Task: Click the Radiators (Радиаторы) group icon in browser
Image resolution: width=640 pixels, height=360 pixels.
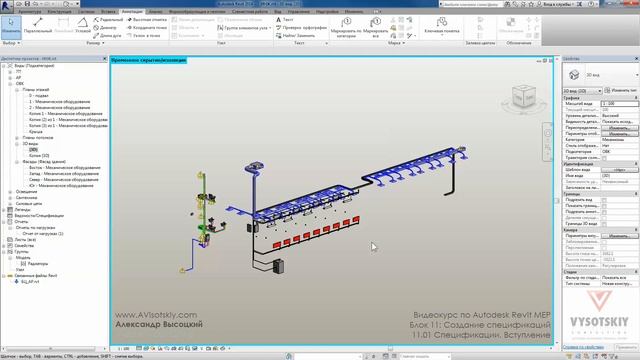Action: click(x=23, y=264)
